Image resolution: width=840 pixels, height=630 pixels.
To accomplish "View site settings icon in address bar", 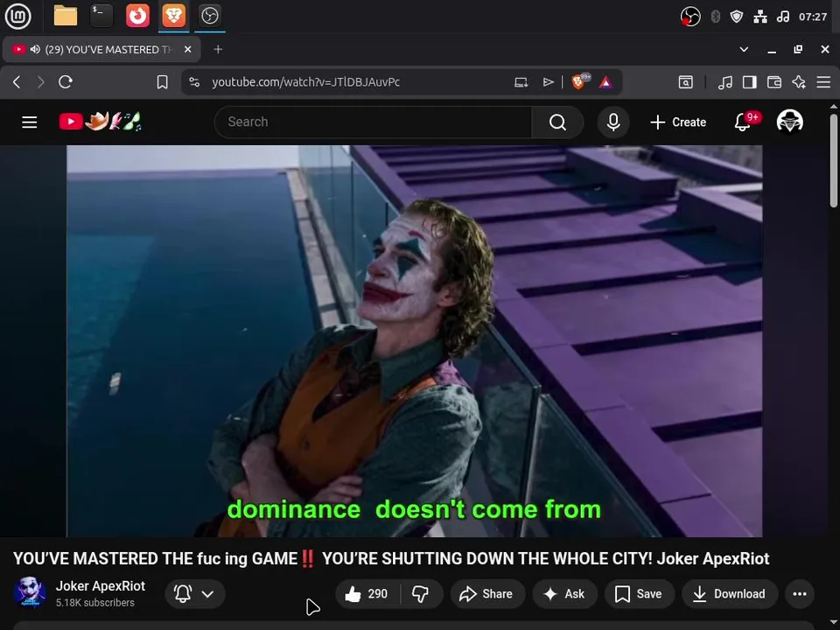I will [194, 82].
